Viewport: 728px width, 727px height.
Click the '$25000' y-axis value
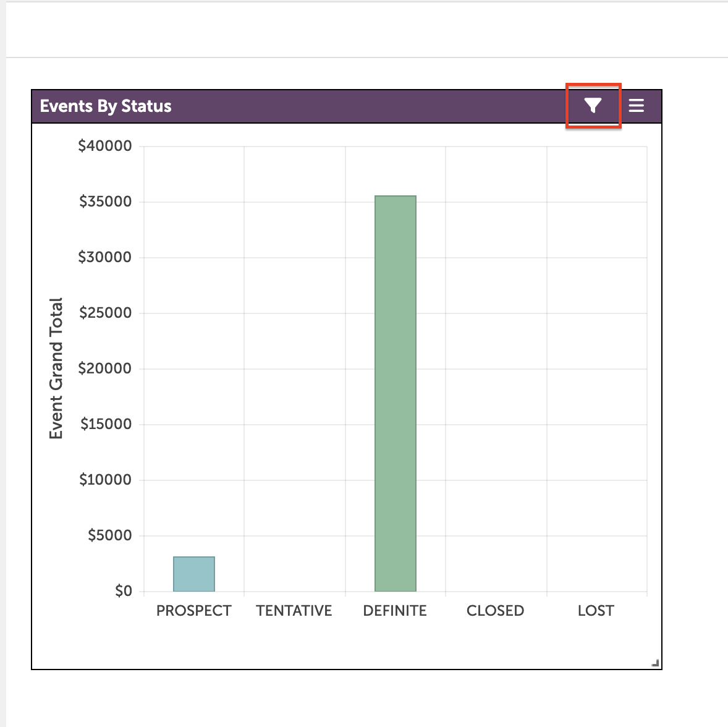[x=106, y=313]
